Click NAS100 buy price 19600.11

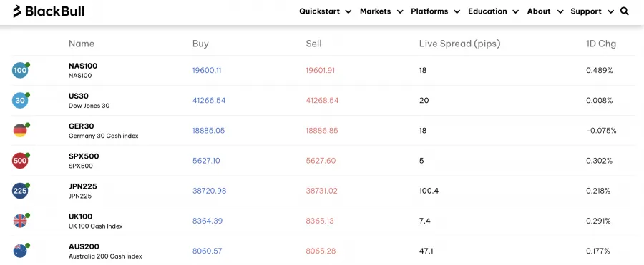pos(207,70)
